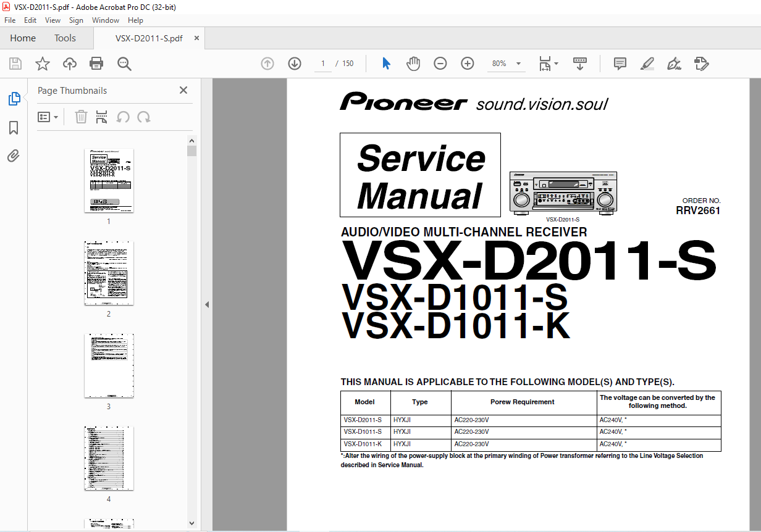This screenshot has height=532, width=761.
Task: Click the page number input field
Action: click(323, 64)
